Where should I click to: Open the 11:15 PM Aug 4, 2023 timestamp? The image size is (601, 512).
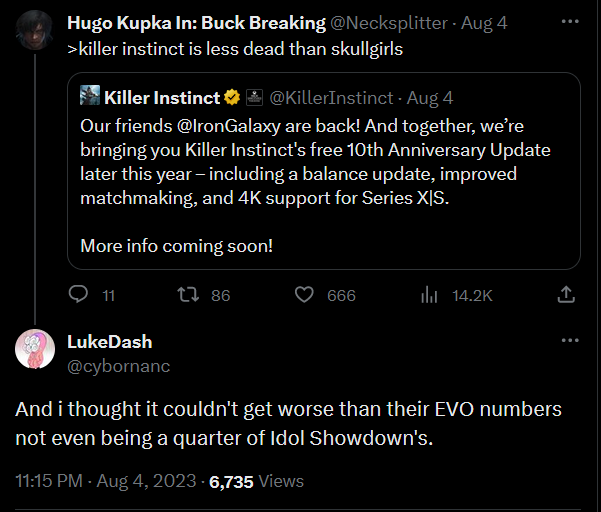coord(105,481)
